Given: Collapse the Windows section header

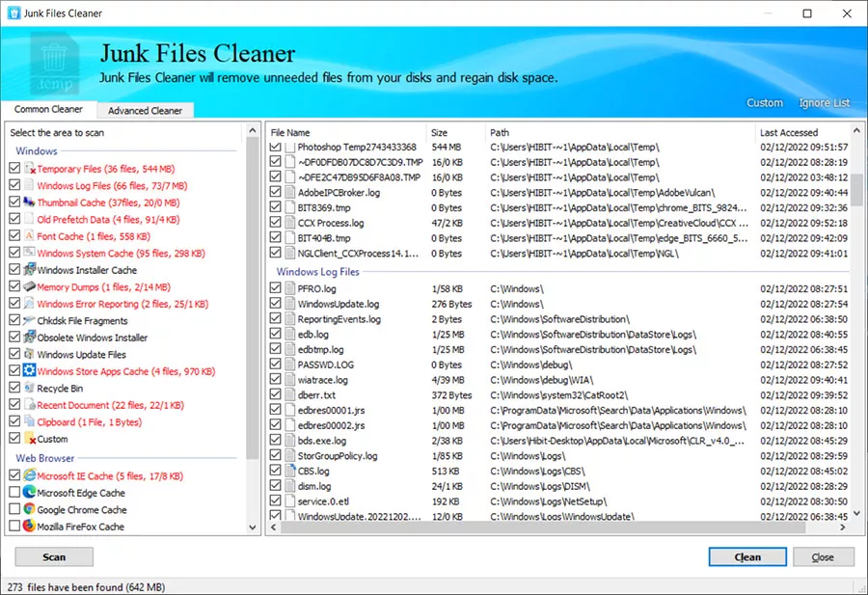Looking at the screenshot, I should pyautogui.click(x=36, y=150).
